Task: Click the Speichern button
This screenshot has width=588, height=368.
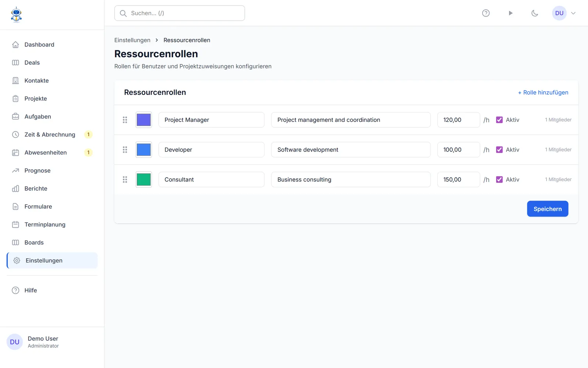Action: point(548,209)
